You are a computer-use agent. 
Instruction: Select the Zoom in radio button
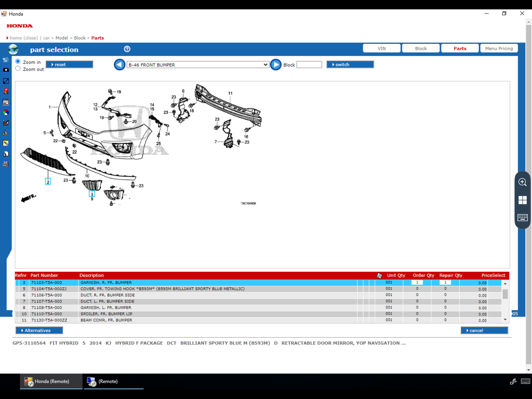coord(18,62)
